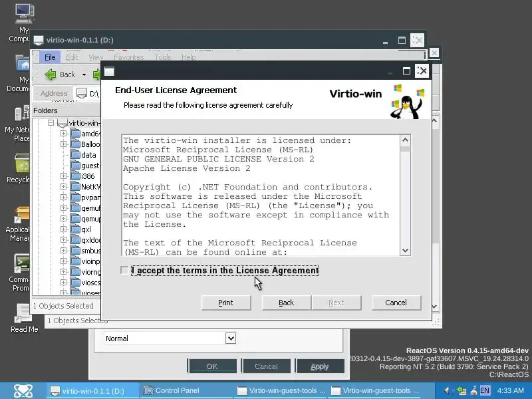Open the Edit menu in explorer window
The height and width of the screenshot is (399, 532).
coord(72,57)
